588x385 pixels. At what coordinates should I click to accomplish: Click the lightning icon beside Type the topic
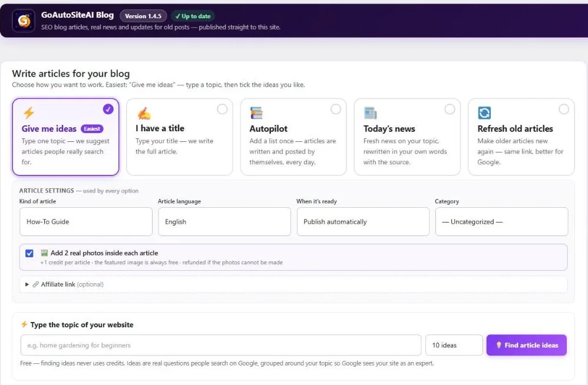point(24,324)
